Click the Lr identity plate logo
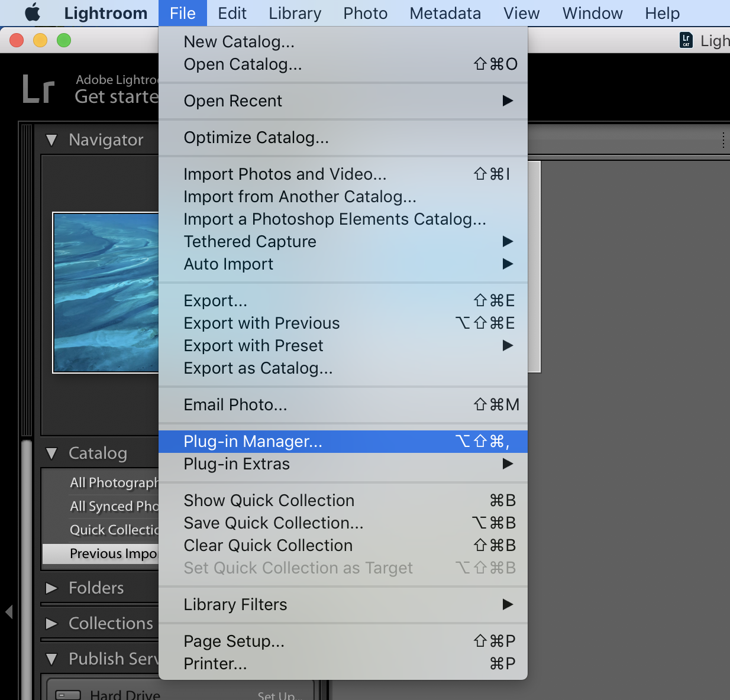 (38, 89)
